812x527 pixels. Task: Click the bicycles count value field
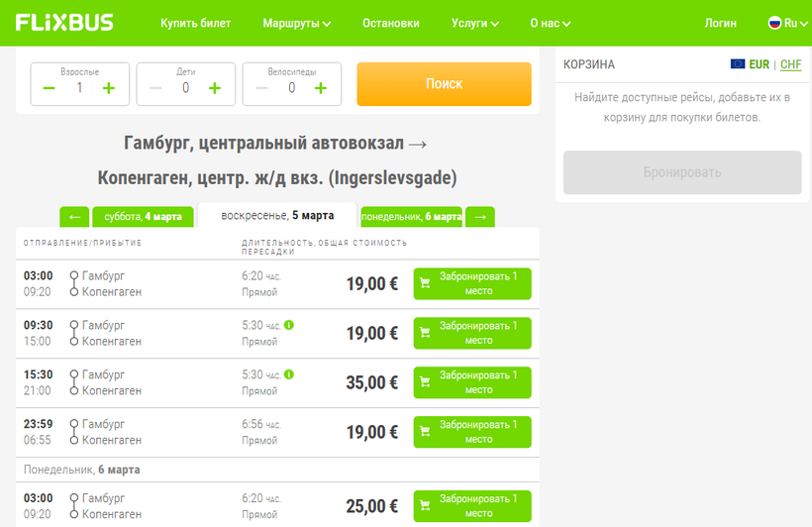coord(291,88)
